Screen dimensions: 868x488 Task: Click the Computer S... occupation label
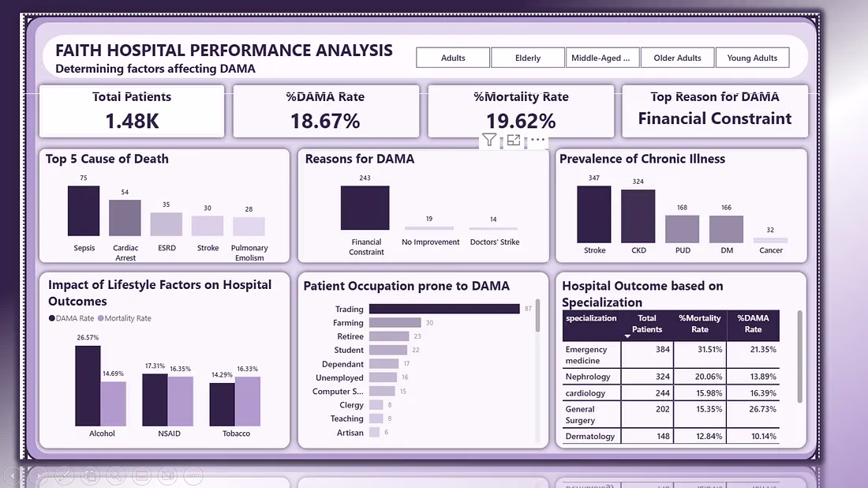click(338, 391)
